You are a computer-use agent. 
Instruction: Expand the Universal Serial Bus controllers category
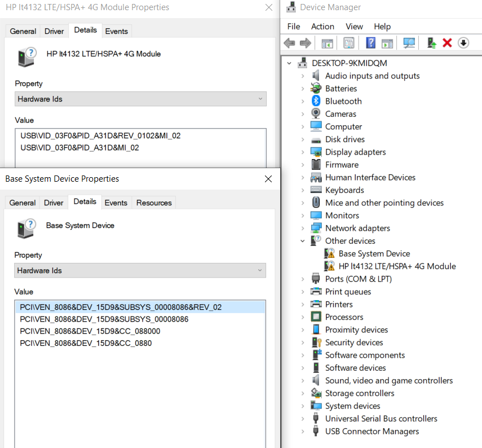click(x=303, y=419)
